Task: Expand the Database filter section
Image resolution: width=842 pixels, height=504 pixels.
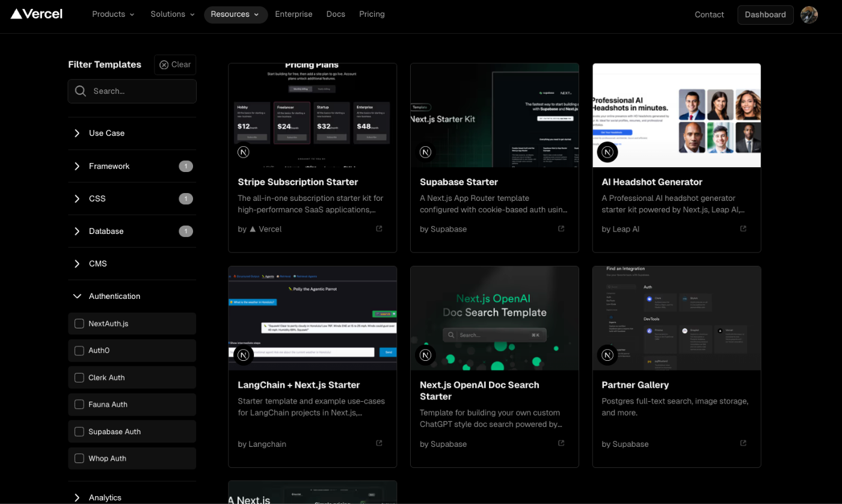Action: pos(132,231)
